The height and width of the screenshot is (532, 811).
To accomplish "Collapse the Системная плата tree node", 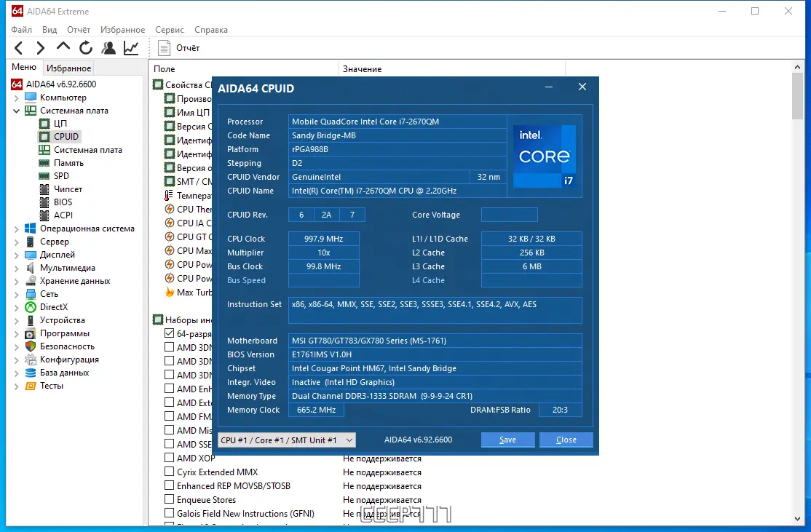I will click(x=16, y=111).
